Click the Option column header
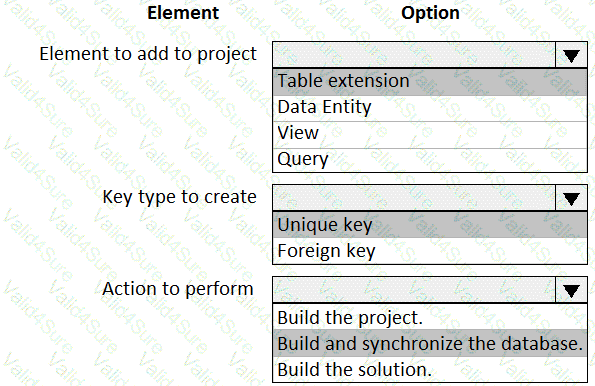 click(430, 13)
